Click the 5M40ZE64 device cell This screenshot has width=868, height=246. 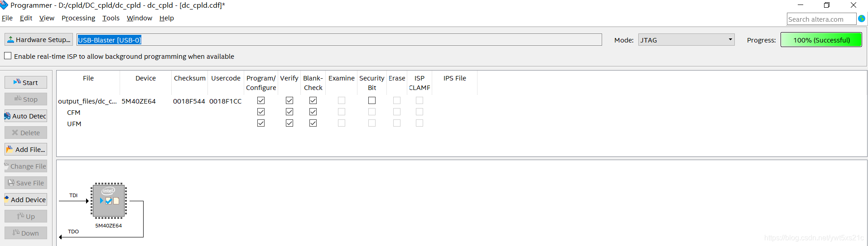(x=139, y=101)
